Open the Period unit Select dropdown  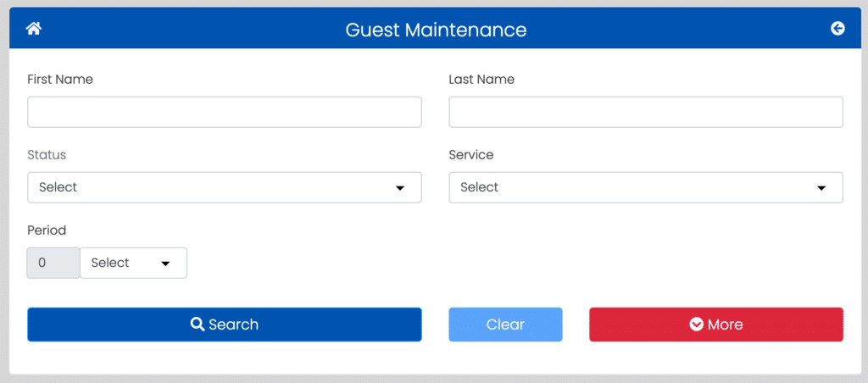point(133,263)
